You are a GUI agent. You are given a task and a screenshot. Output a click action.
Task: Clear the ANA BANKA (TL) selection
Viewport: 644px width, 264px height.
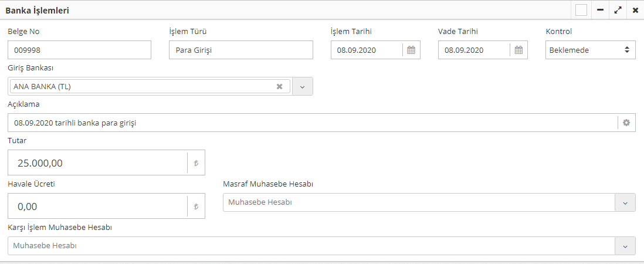pyautogui.click(x=280, y=86)
